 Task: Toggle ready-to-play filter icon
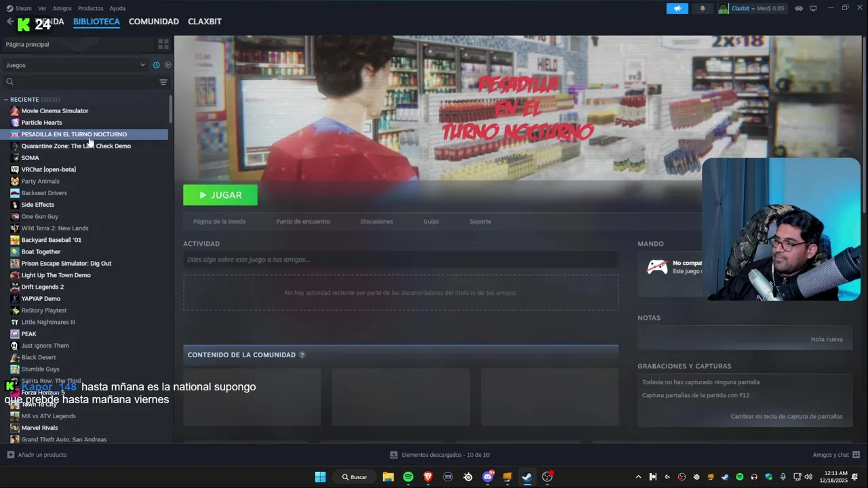tap(167, 65)
